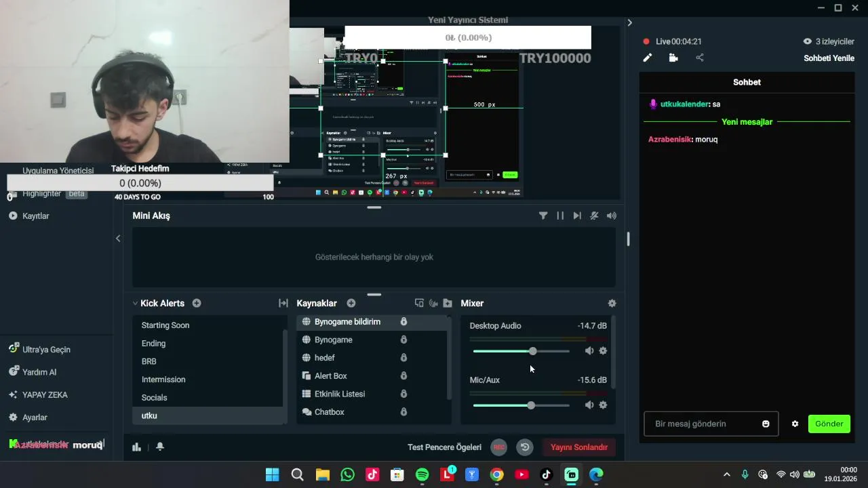Add a folder in the Kaynaklar header

(448, 303)
